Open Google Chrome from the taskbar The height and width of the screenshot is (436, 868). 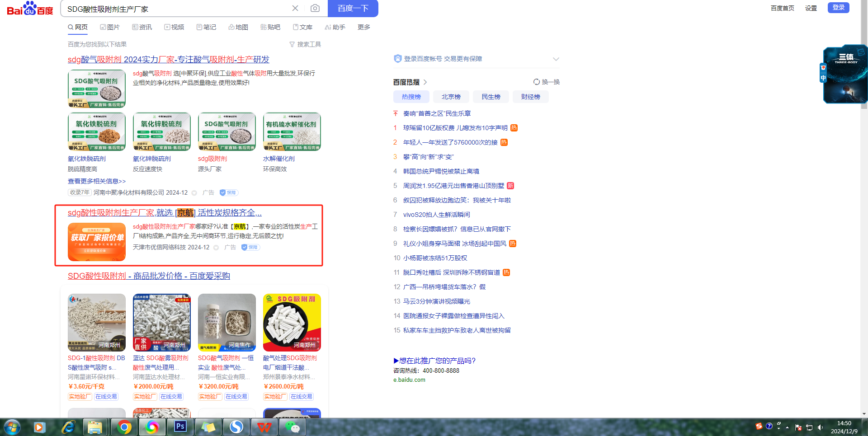(x=124, y=427)
